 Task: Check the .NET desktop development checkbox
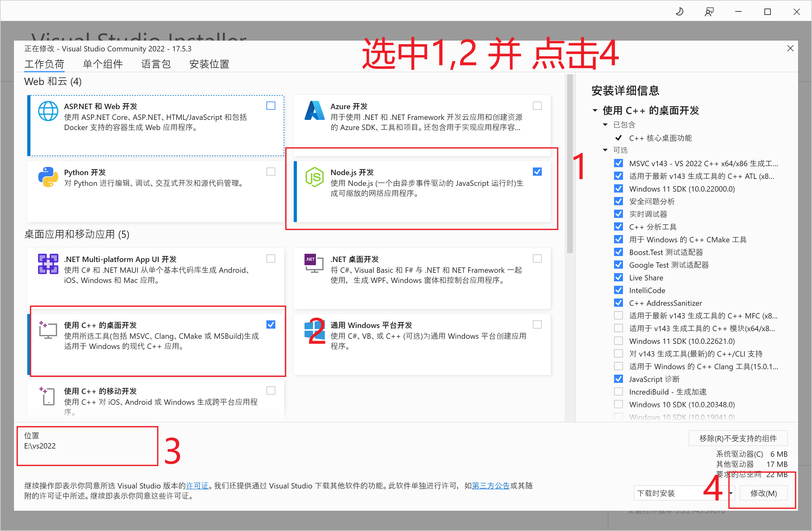(x=537, y=259)
